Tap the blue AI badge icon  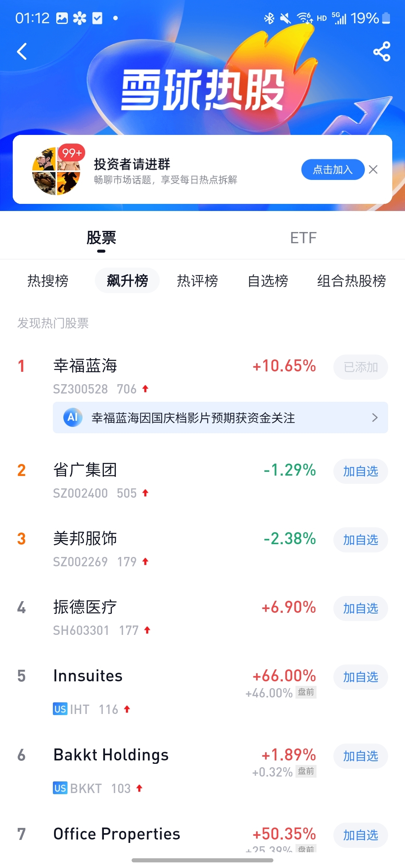click(x=73, y=418)
